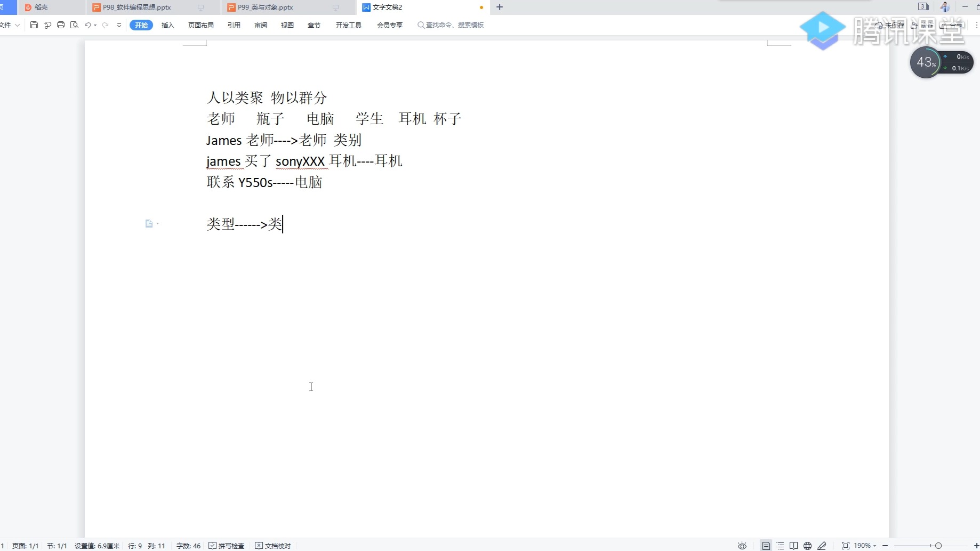Click the Save icon in the quick toolbar

[x=34, y=25]
